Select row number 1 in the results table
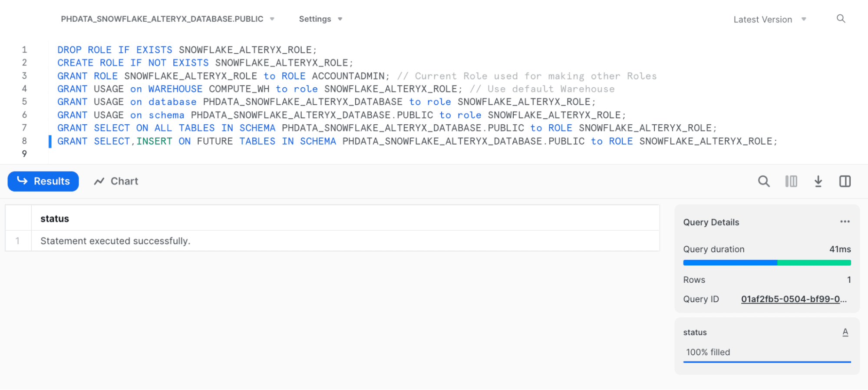The image size is (868, 390). click(x=18, y=241)
